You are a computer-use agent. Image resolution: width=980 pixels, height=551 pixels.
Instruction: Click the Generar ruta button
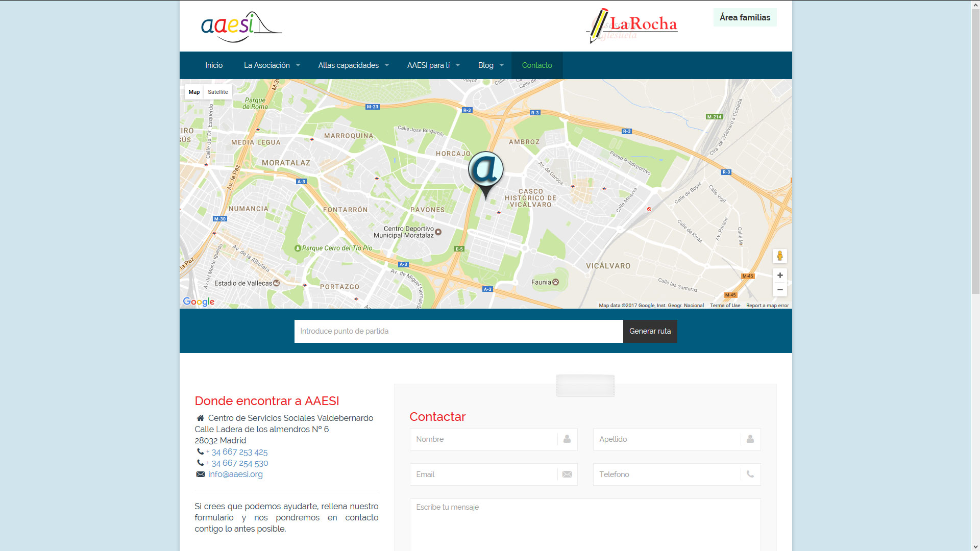(650, 331)
